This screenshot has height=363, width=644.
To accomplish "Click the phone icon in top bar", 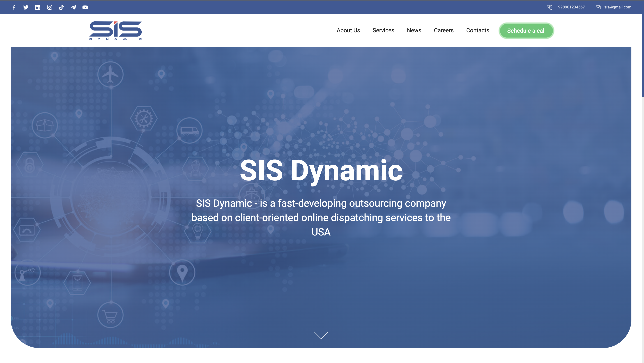I will click(550, 7).
